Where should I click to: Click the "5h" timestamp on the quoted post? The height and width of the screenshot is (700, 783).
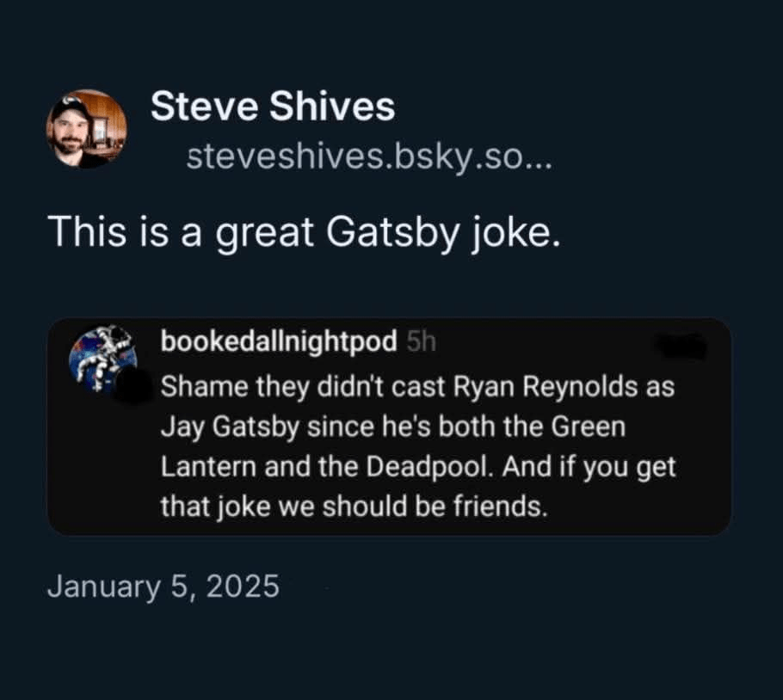point(421,342)
